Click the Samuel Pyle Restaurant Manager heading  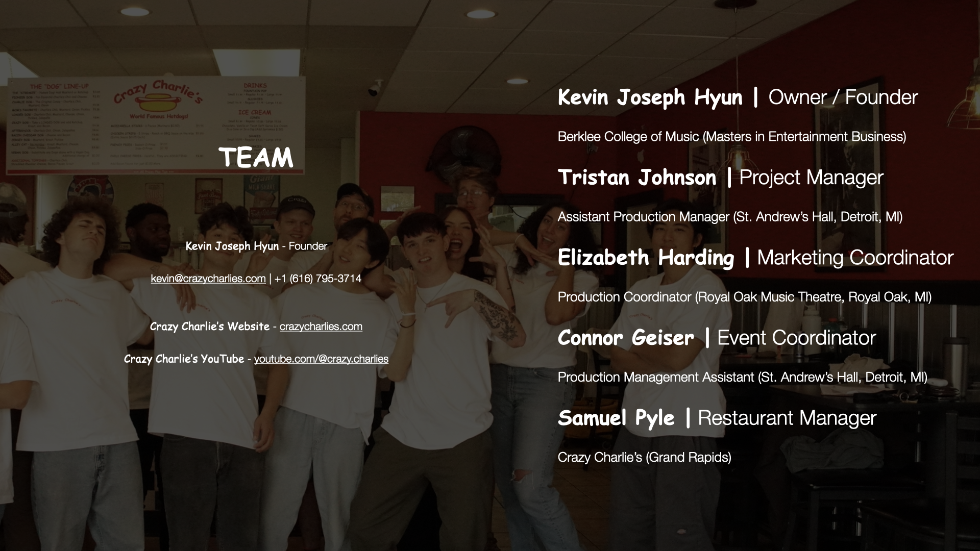click(717, 418)
